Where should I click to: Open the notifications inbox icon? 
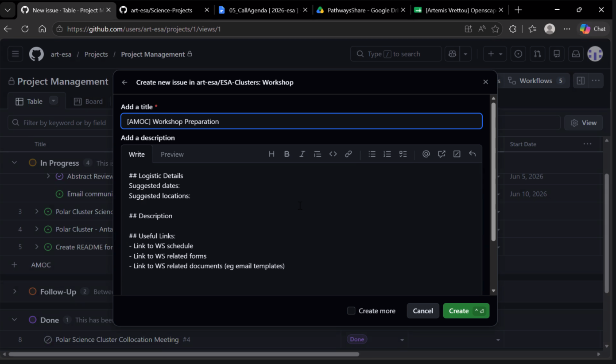(x=576, y=54)
